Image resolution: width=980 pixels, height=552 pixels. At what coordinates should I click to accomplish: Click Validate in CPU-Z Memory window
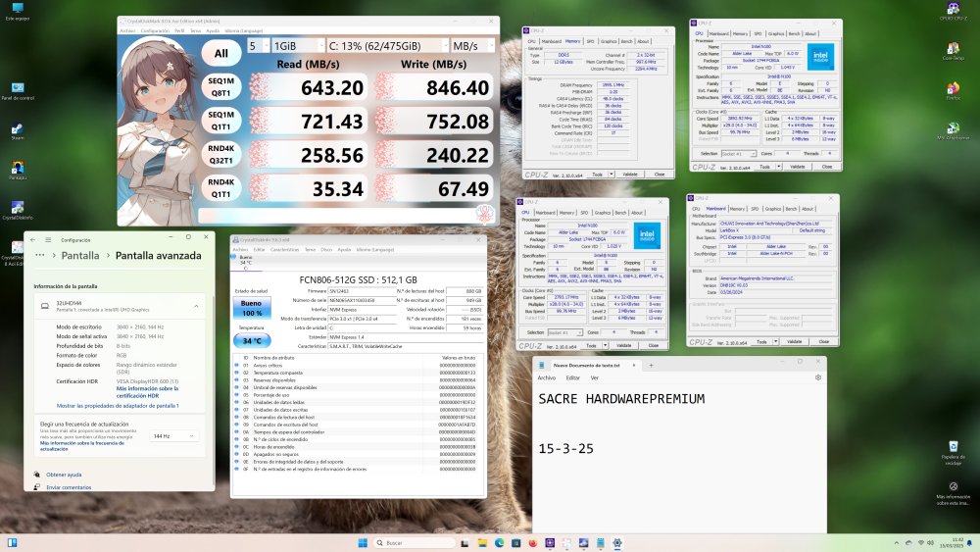[x=630, y=175]
